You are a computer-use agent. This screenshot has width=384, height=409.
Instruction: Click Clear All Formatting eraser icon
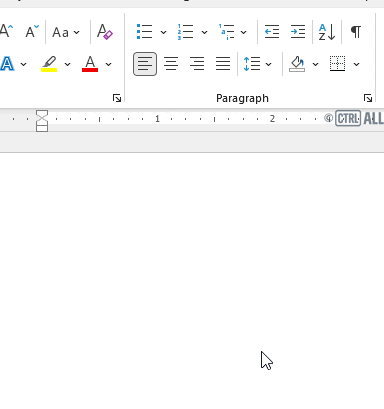(105, 32)
